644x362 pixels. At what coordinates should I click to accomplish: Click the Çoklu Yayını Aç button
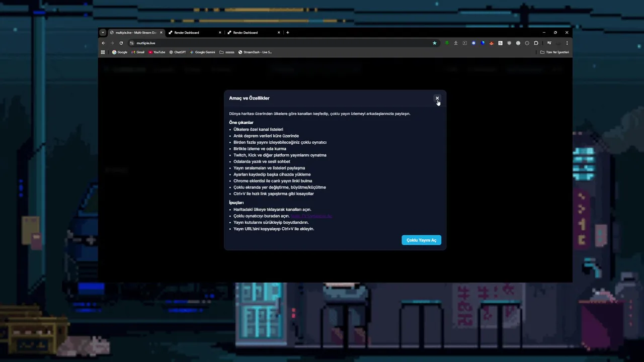click(x=421, y=240)
